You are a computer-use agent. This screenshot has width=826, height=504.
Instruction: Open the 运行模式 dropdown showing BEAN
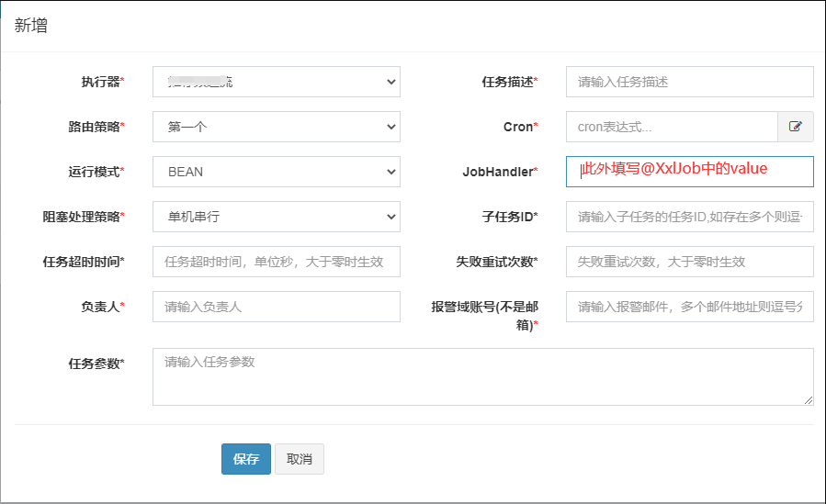[x=277, y=172]
